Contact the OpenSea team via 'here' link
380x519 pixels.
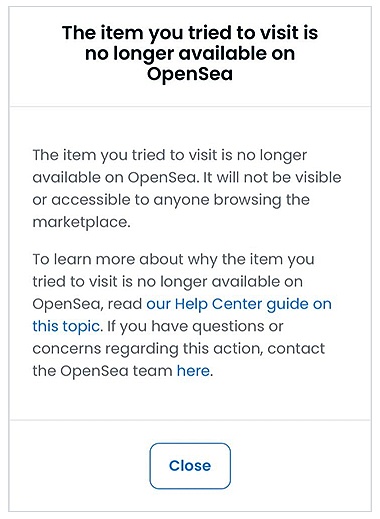[193, 371]
